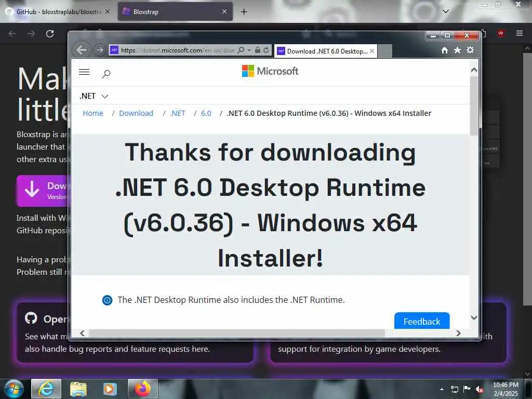Click the info icon beside .NET Runtime note

click(x=107, y=300)
